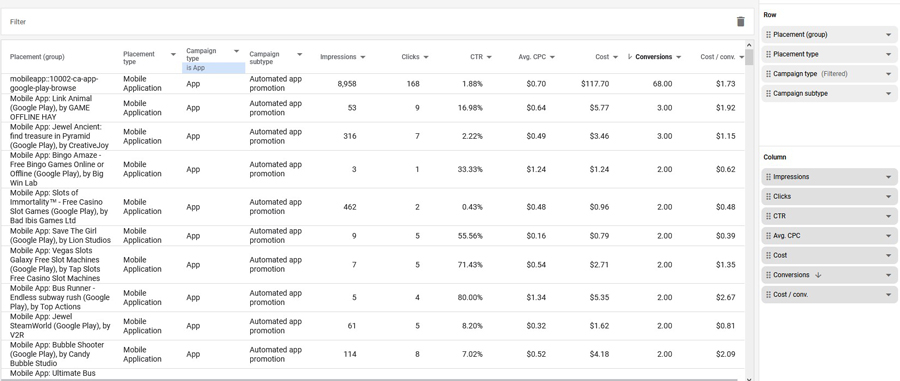This screenshot has width=900, height=381.
Task: Select 'mobileapp::10002-ca-app-google-play-browse' placement
Action: tap(55, 84)
